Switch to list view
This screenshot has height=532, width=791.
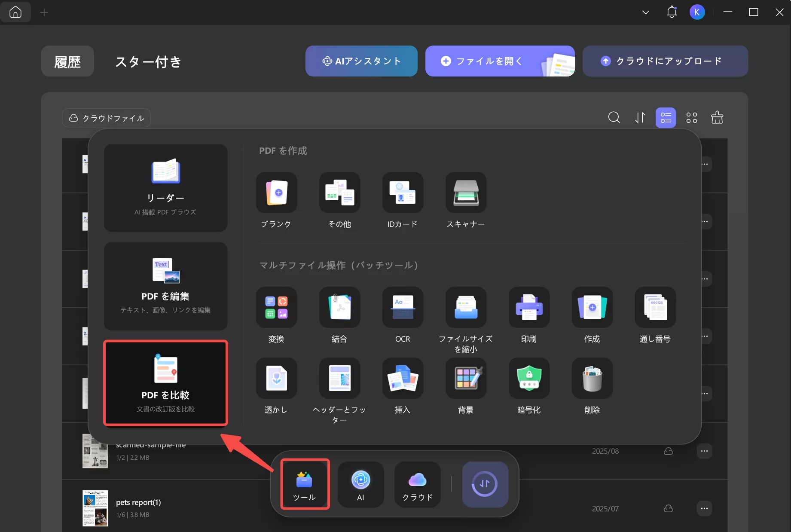tap(666, 117)
